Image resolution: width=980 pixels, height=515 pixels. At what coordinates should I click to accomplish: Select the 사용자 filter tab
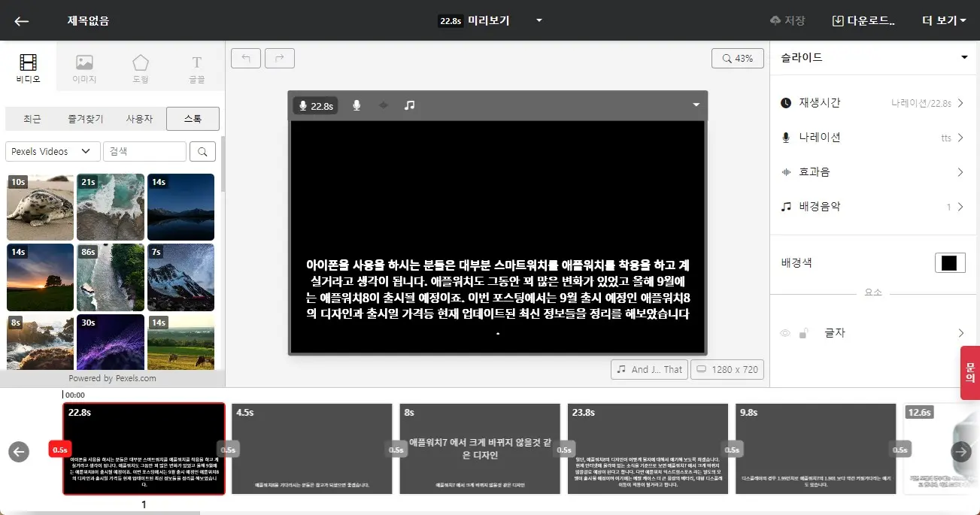(x=139, y=119)
